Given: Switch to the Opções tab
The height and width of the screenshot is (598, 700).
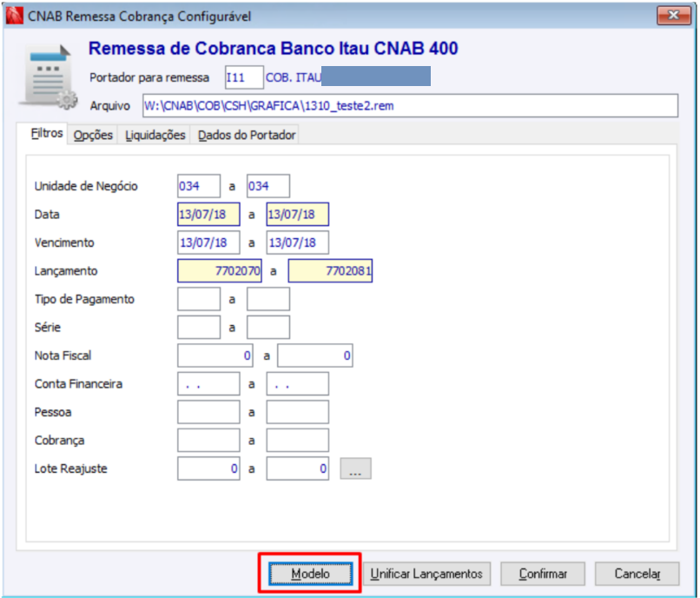Looking at the screenshot, I should (93, 135).
